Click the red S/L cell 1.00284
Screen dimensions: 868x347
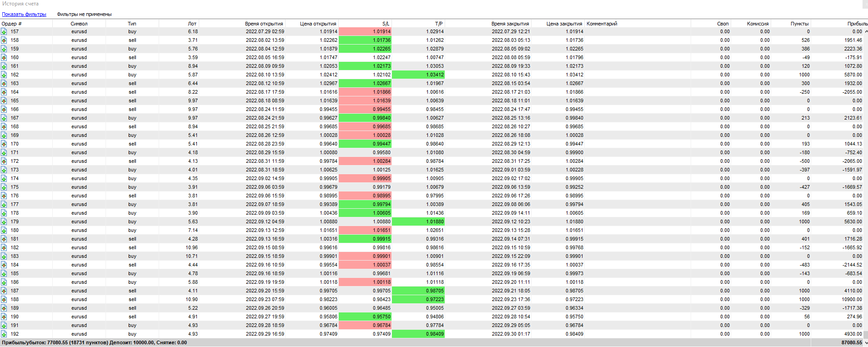tap(365, 161)
